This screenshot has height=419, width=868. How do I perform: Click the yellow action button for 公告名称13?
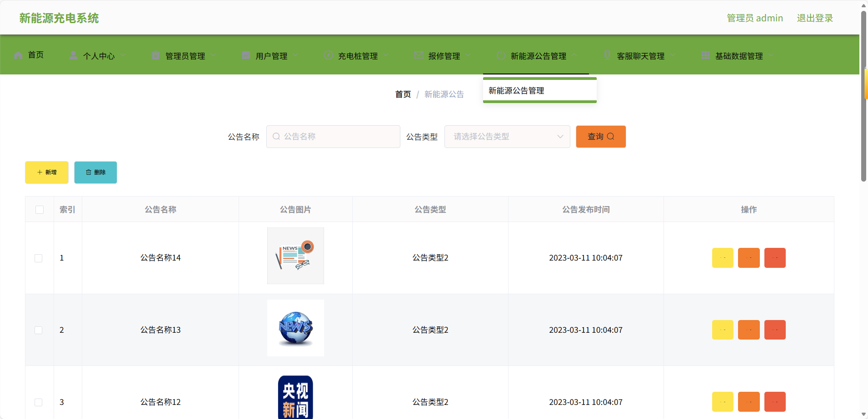[x=723, y=330]
